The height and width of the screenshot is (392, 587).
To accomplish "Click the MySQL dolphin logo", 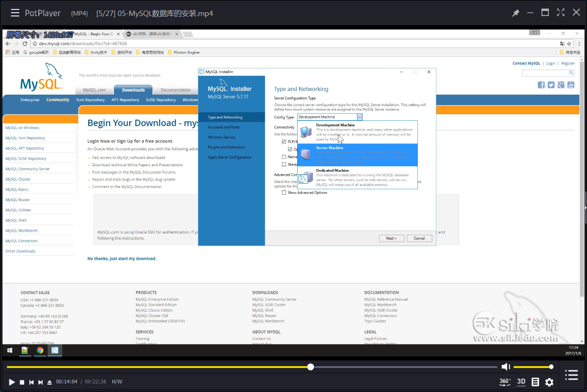I will click(x=41, y=77).
